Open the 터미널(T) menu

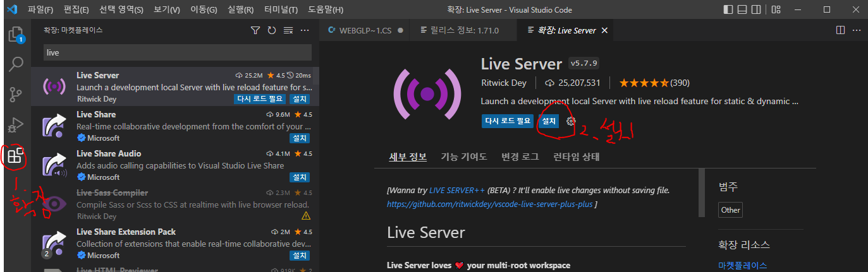pos(280,9)
